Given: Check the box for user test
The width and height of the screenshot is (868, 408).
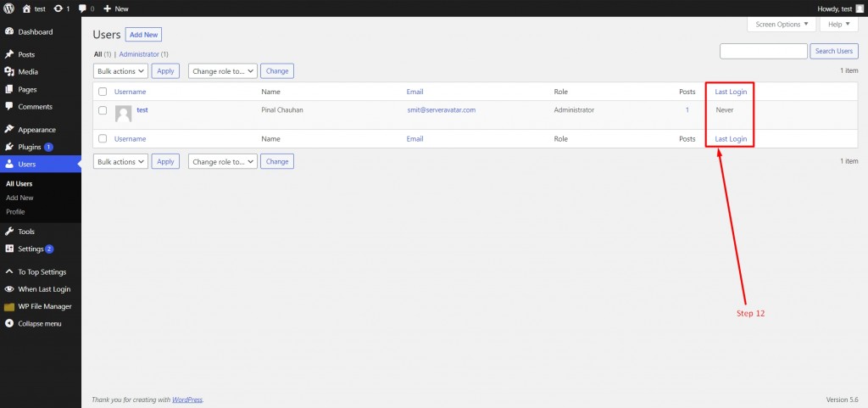Looking at the screenshot, I should coord(103,110).
